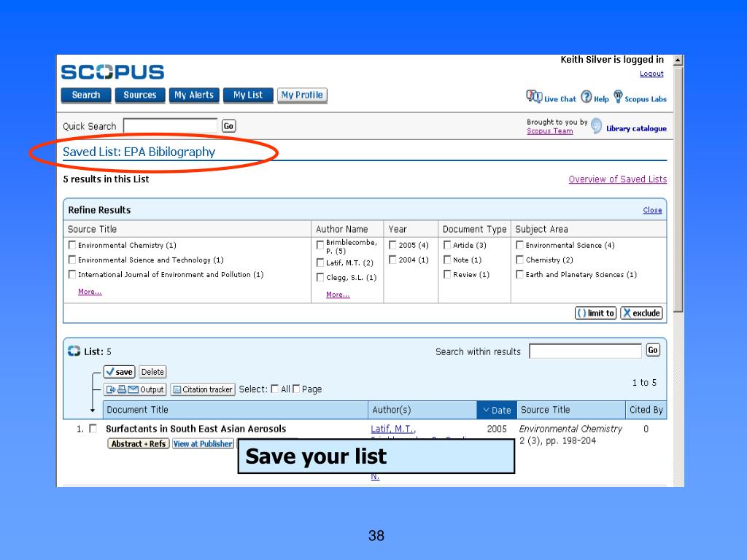The height and width of the screenshot is (560, 747).
Task: Click Go beside Search within results
Action: point(653,350)
